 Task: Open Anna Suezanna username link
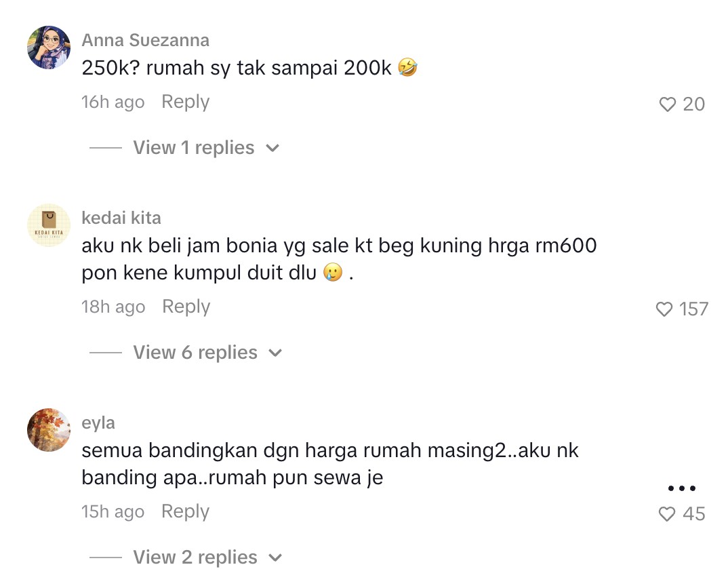pos(145,41)
